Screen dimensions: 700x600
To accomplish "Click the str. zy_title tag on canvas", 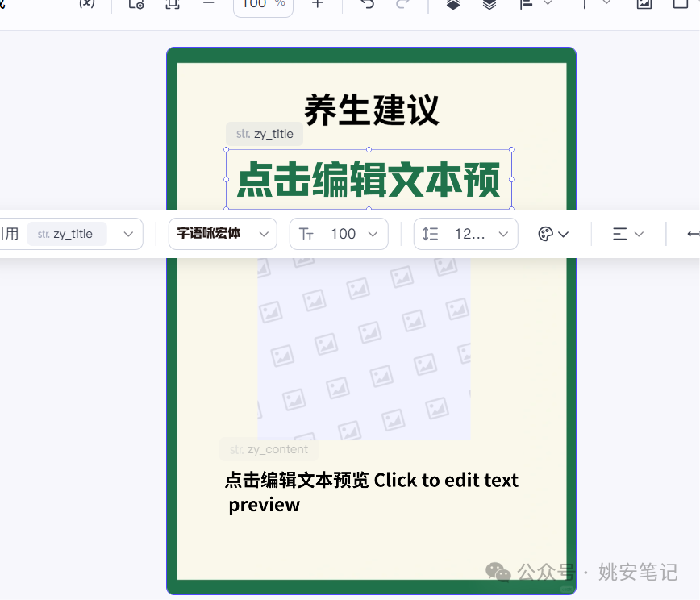I will pos(265,134).
